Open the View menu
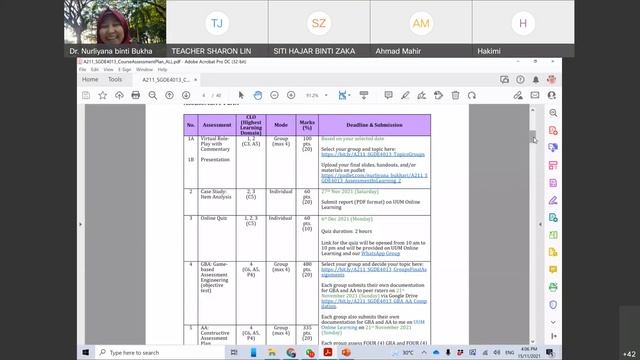Viewport: 640px width, 360px height. [x=109, y=70]
